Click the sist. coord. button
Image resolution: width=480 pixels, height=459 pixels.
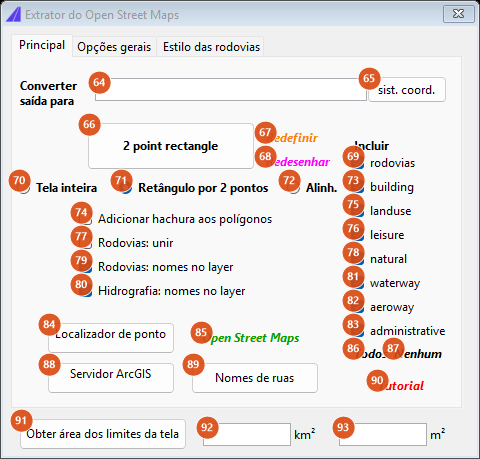[x=407, y=90]
